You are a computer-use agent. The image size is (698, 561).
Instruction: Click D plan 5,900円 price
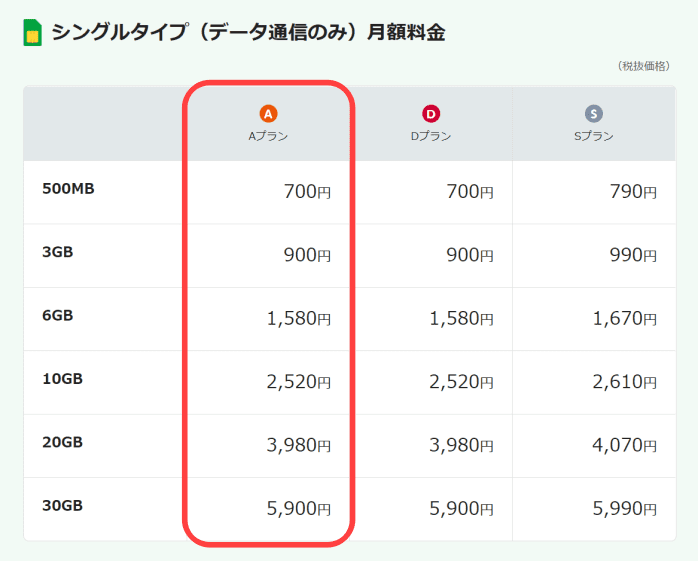click(x=461, y=509)
